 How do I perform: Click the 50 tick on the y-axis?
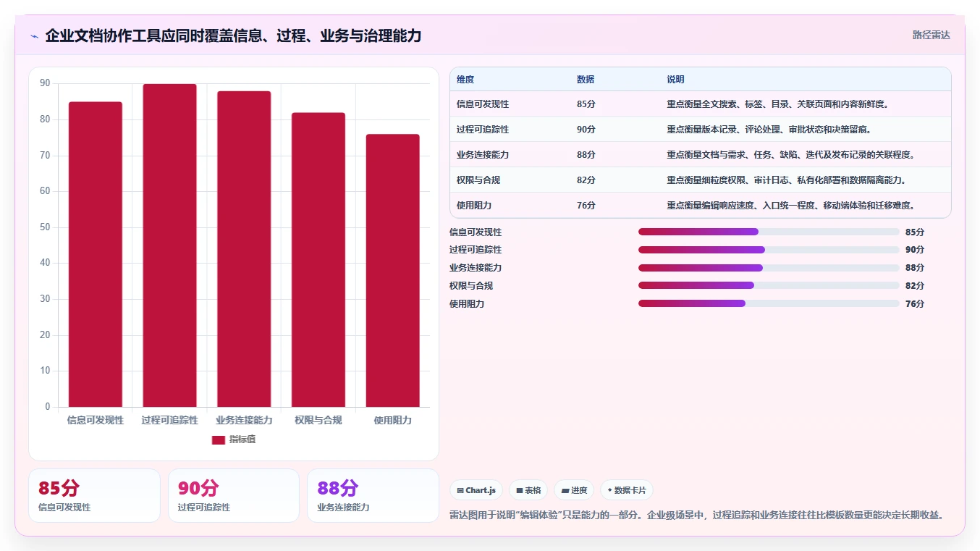click(45, 227)
